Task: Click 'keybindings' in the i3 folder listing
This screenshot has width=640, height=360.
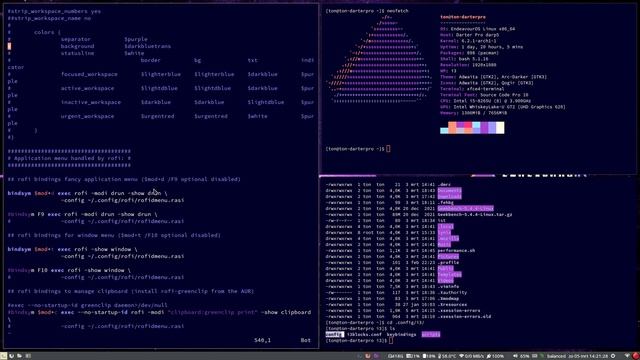Action: [x=401, y=334]
